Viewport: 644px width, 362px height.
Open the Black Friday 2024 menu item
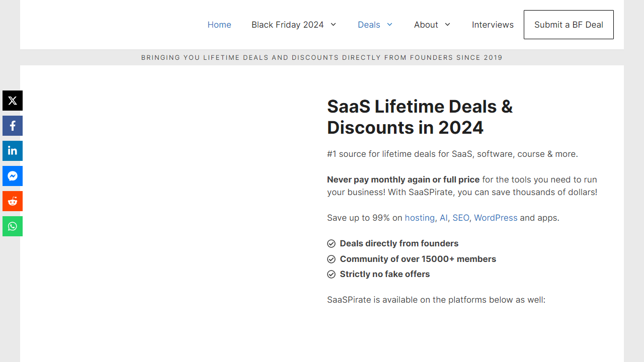287,25
